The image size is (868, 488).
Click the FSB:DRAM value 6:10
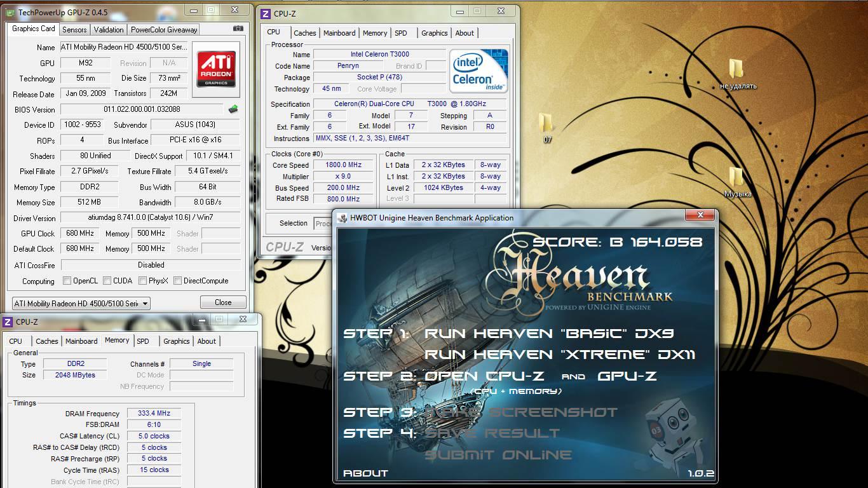154,425
